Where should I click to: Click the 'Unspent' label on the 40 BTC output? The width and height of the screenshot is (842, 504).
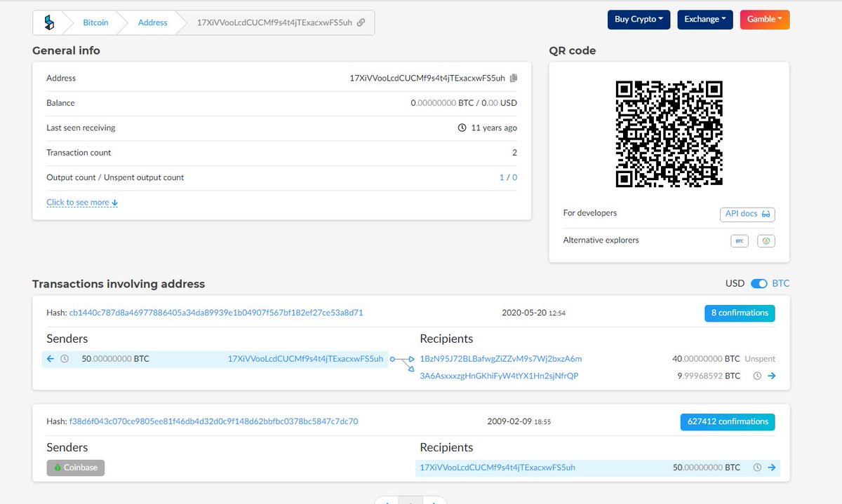click(x=760, y=359)
